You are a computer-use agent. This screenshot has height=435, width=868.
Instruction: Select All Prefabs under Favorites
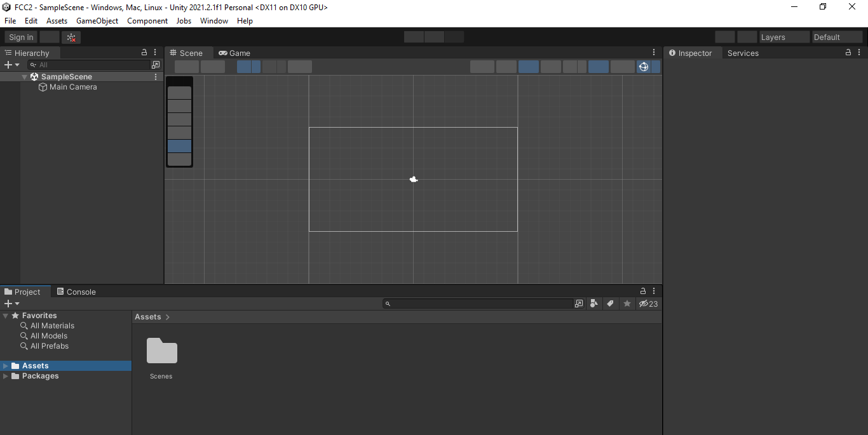click(x=50, y=346)
